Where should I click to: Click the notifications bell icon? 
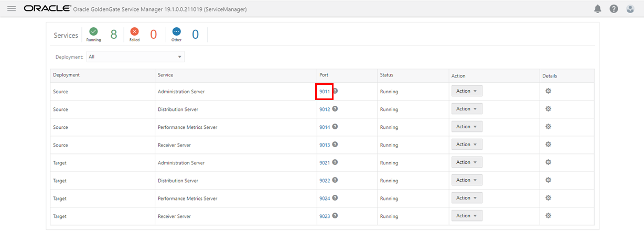597,9
